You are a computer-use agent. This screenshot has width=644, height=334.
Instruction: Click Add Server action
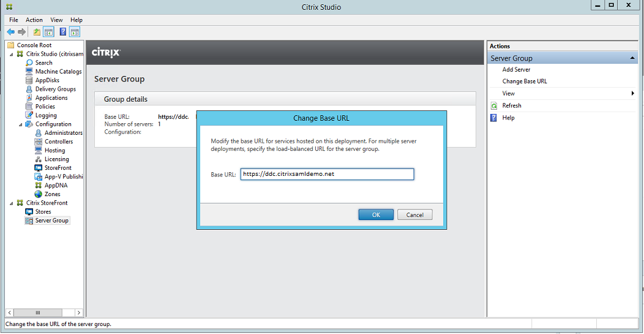pyautogui.click(x=516, y=69)
